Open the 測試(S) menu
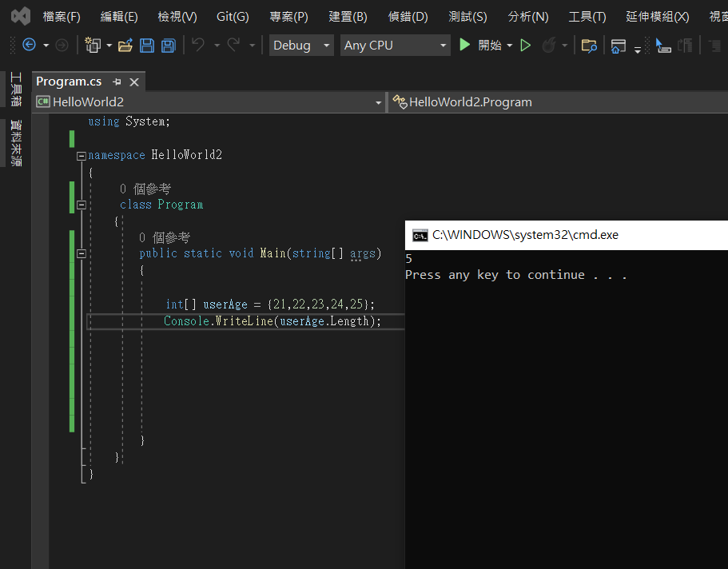Viewport: 728px width, 569px height. pos(467,17)
